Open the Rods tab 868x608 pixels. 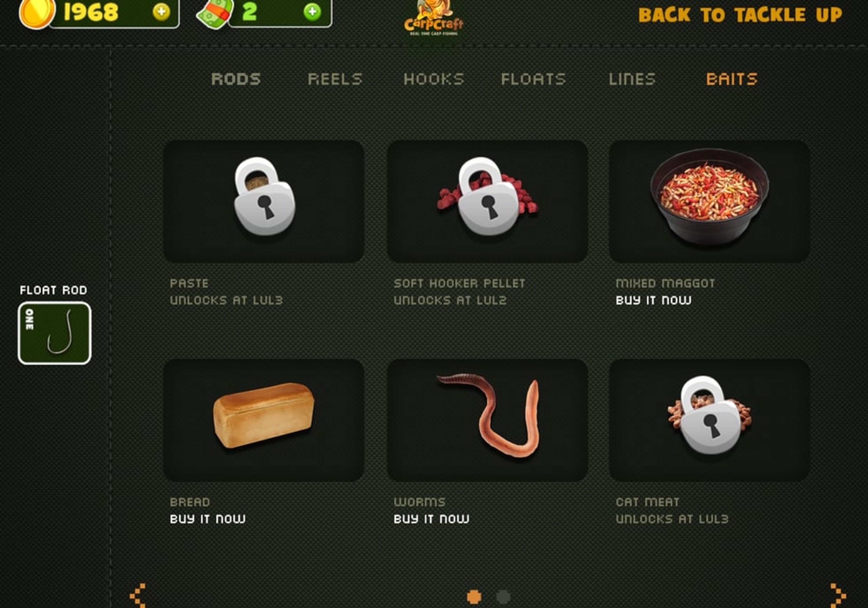point(236,79)
